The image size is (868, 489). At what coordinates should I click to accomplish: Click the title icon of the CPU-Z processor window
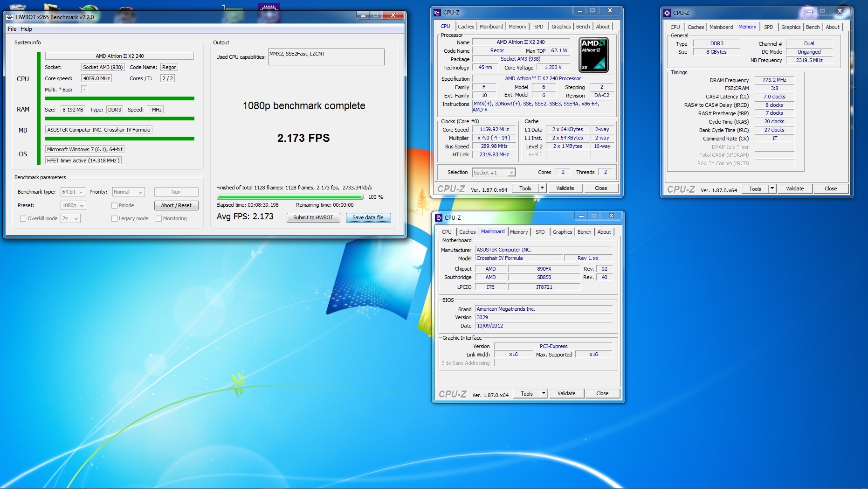click(x=438, y=13)
